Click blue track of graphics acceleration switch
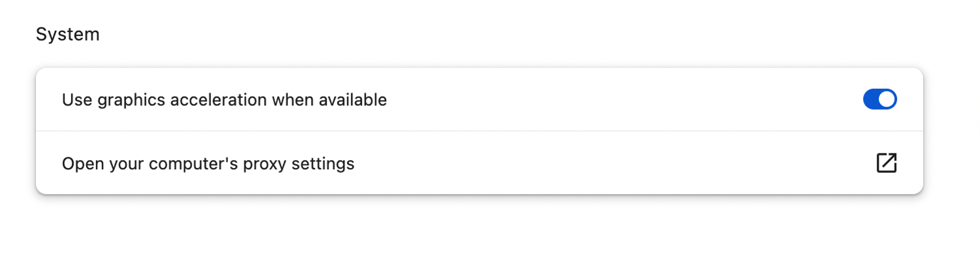Screen dimensions: 980x275 [871, 99]
